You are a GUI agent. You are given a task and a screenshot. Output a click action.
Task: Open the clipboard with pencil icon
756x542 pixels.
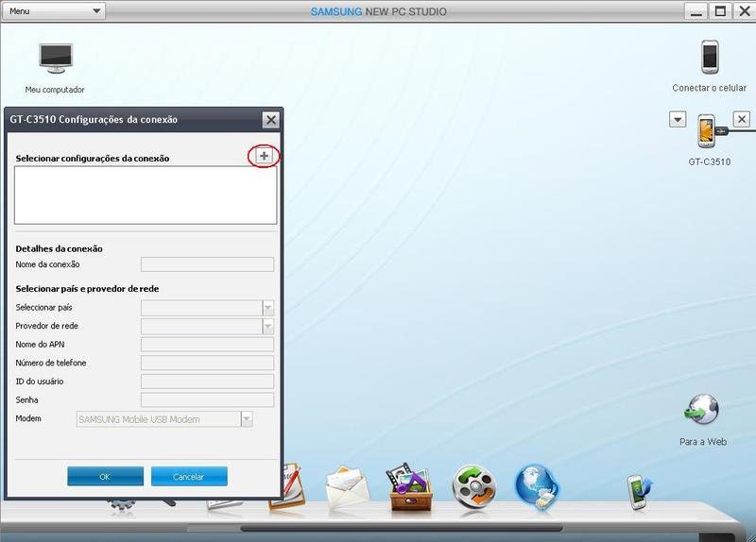293,485
